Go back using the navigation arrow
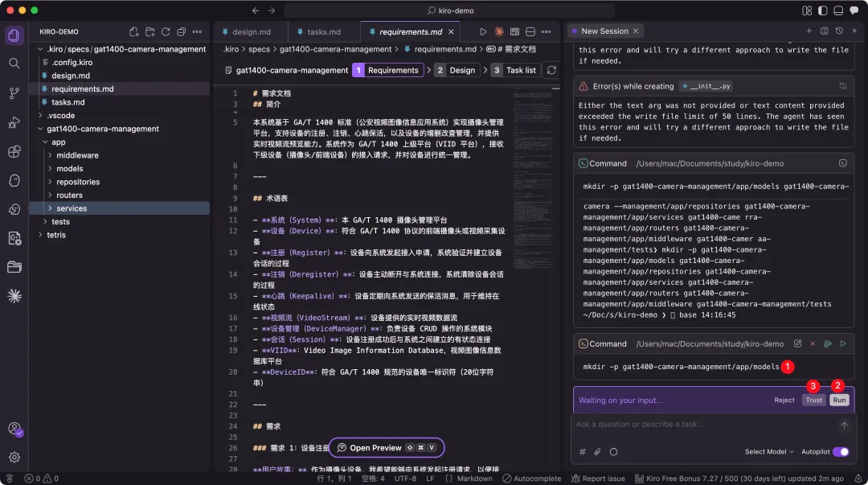 tap(256, 10)
